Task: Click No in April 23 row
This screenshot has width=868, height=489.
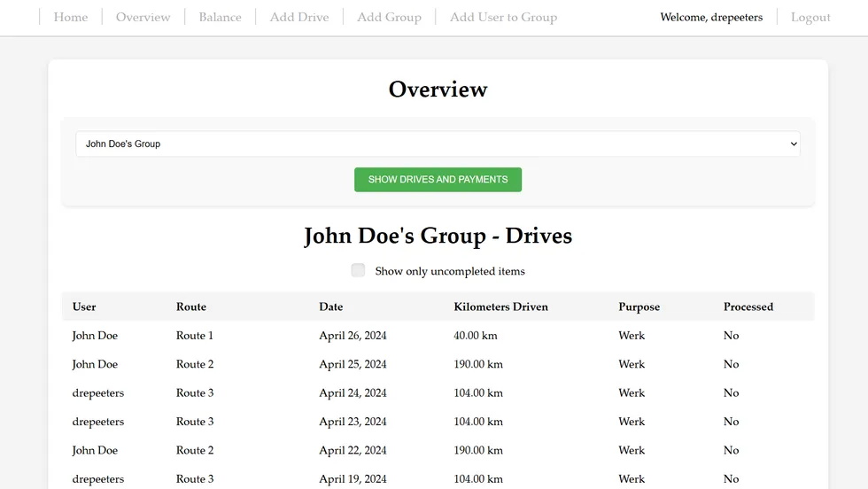Action: [x=732, y=422]
